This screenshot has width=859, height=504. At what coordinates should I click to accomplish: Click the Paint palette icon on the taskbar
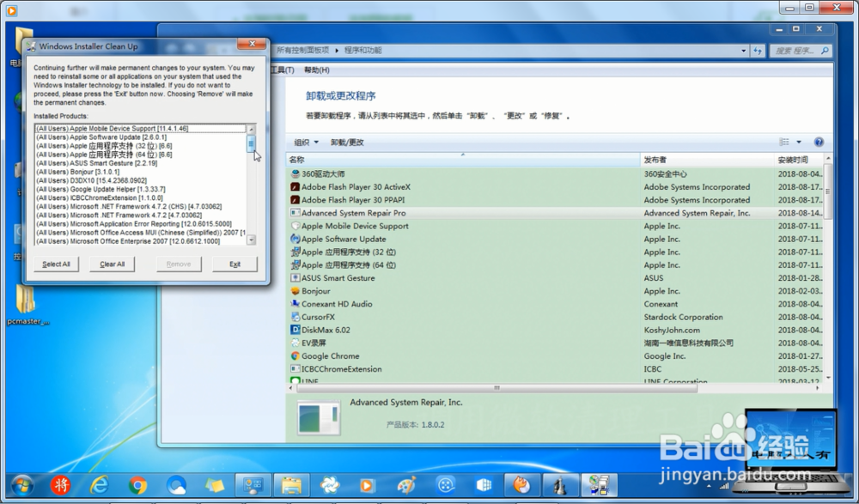tap(406, 485)
